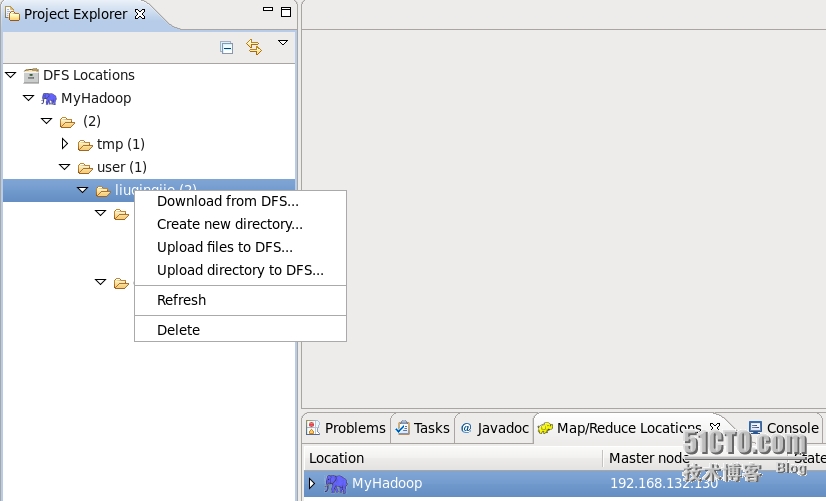826x501 pixels.
Task: Select the user (1) tree item
Action: 122,167
